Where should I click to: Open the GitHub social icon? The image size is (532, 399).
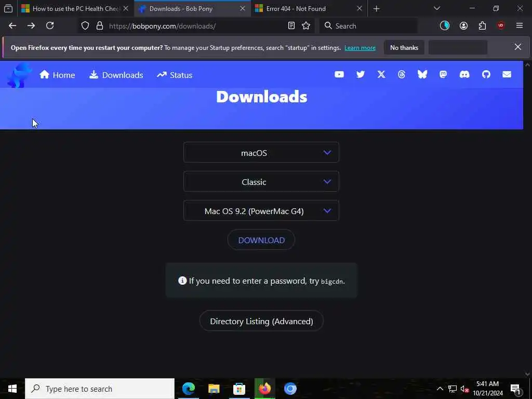point(486,74)
